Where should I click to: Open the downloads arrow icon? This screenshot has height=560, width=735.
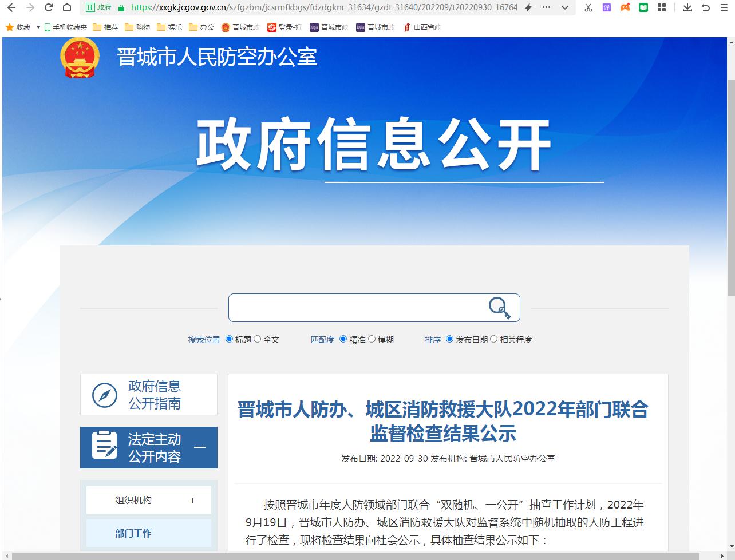click(x=687, y=7)
